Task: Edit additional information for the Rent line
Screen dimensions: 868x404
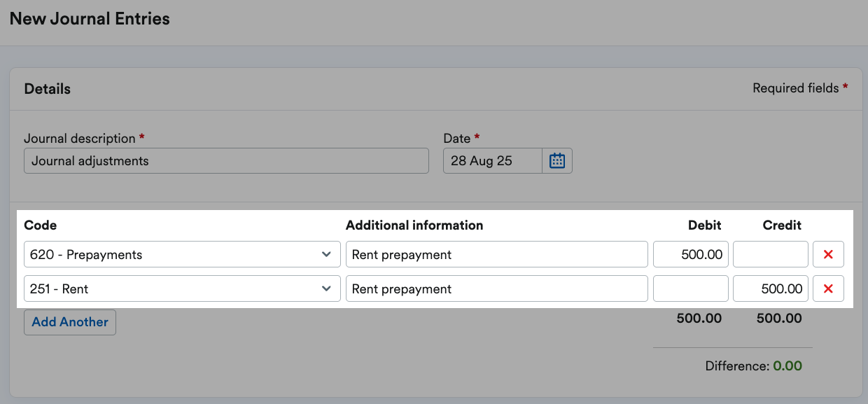Action: [x=497, y=288]
